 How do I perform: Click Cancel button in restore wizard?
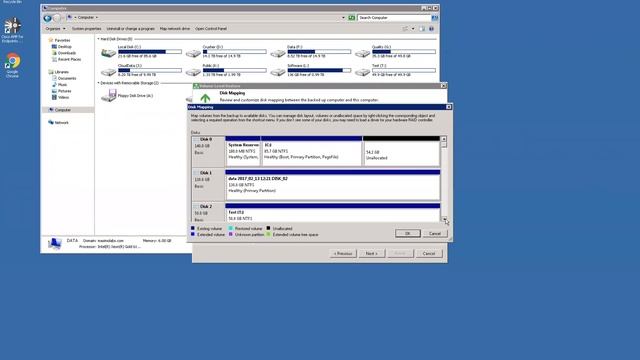point(429,253)
